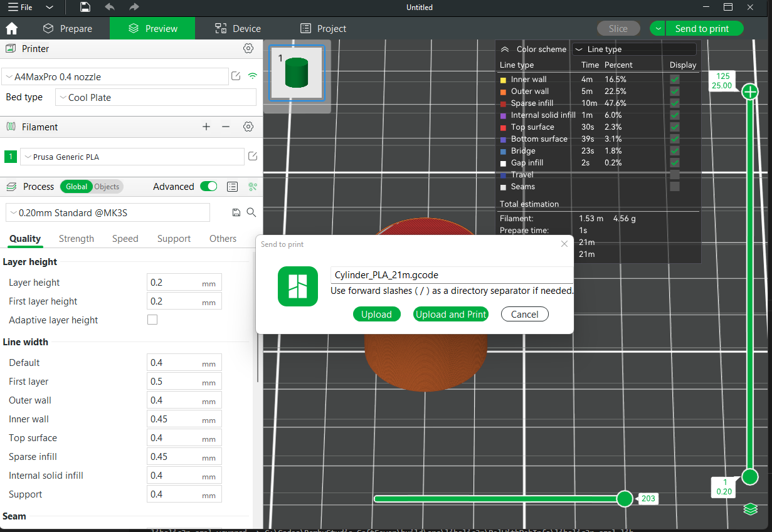
Task: Click the printer Wi-Fi connection icon
Action: tap(253, 76)
